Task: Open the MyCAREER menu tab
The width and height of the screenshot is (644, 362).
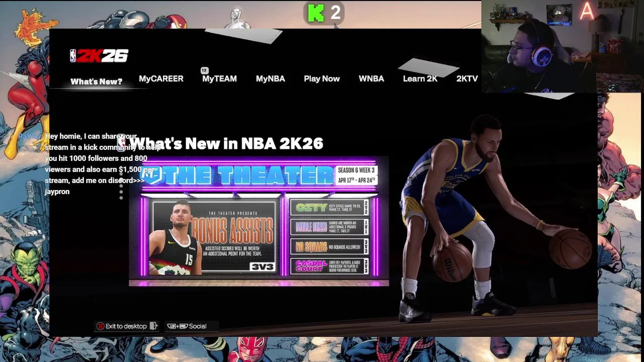Action: pyautogui.click(x=161, y=78)
